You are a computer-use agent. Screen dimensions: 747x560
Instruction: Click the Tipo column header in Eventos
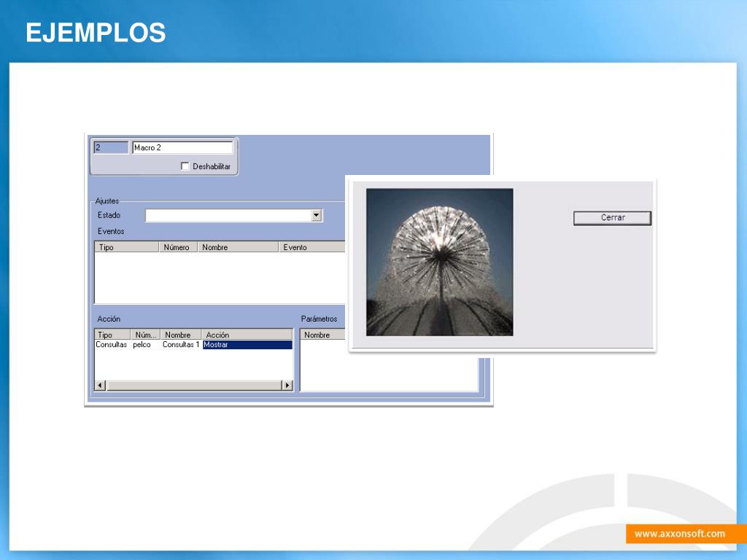127,247
